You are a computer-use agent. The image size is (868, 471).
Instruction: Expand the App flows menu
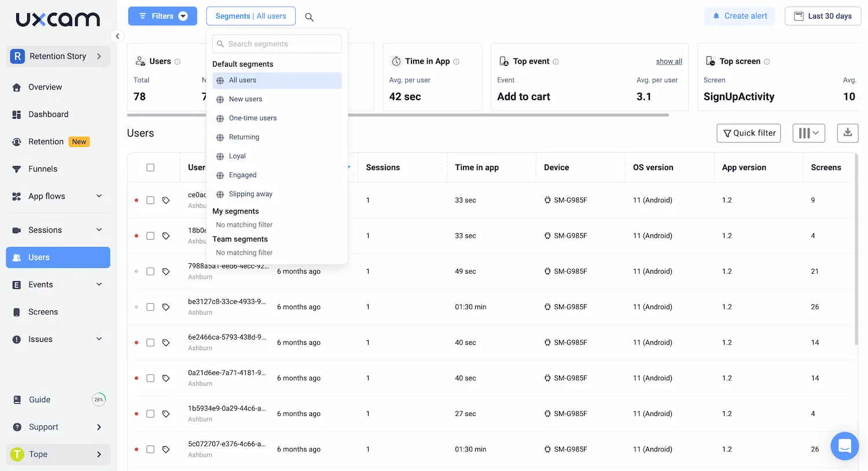click(58, 196)
